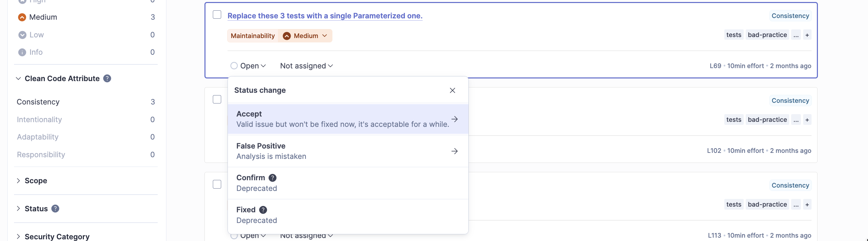Click the plus tag button on first issue
The width and height of the screenshot is (868, 241).
click(807, 35)
